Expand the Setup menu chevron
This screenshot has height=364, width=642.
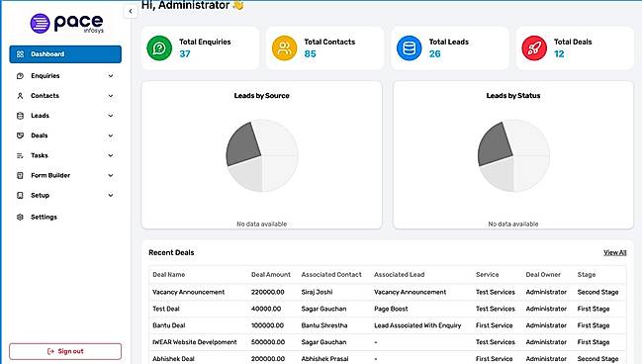pos(111,195)
